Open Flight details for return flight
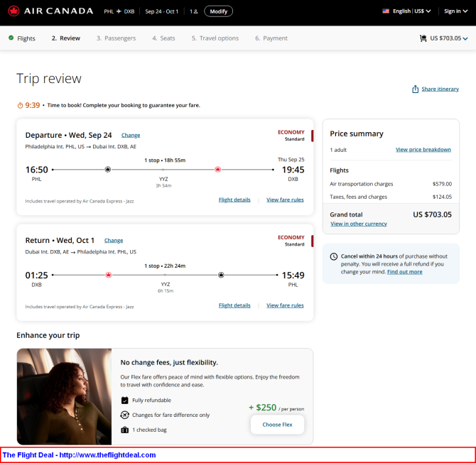Screen dimensions: 476x463 tap(234, 305)
